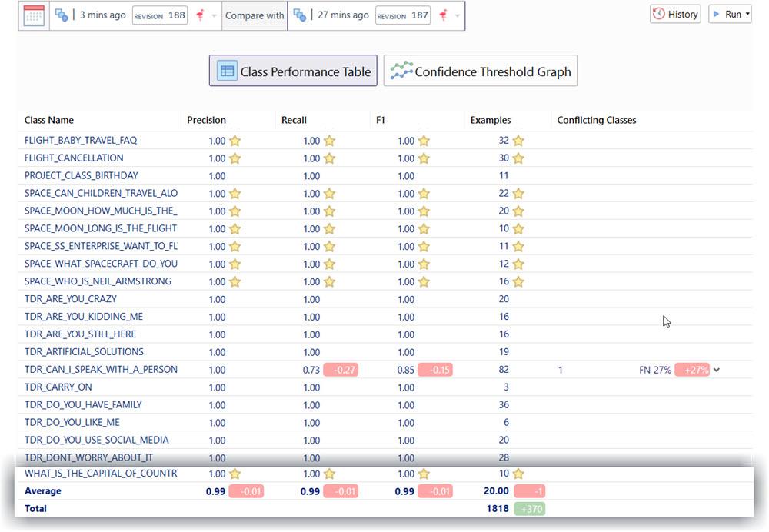The height and width of the screenshot is (532, 769).
Task: Click the star beside FLIGHT_CANCELLATION examples count
Action: [x=518, y=158]
